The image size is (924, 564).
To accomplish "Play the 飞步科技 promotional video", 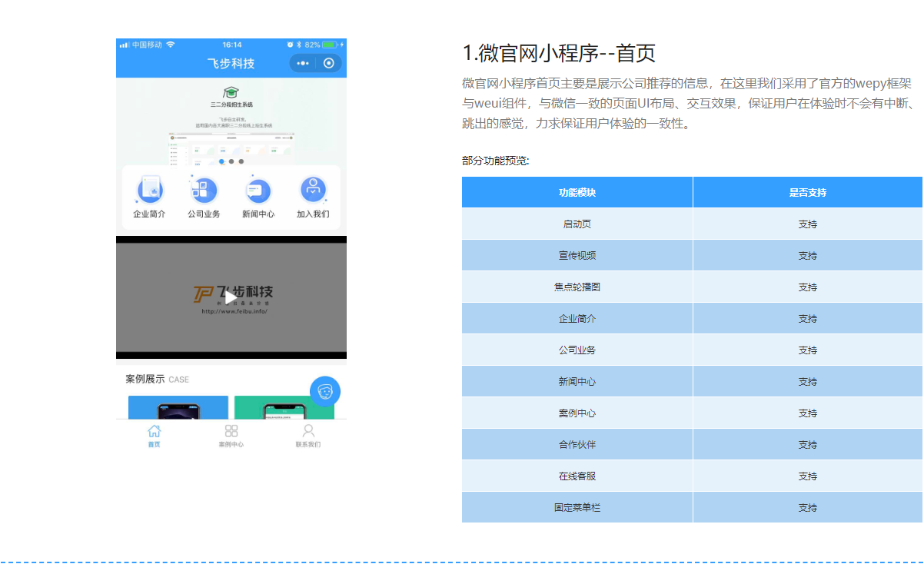I will click(x=231, y=297).
